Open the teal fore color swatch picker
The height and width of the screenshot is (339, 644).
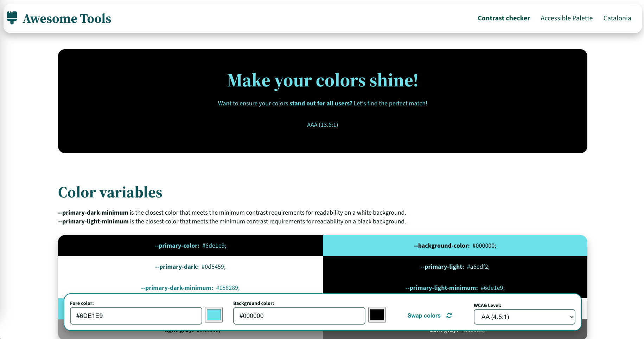pos(214,315)
